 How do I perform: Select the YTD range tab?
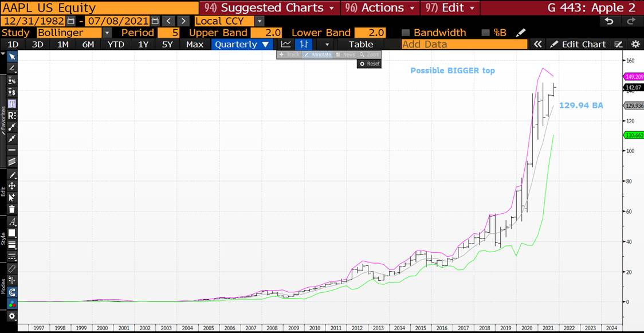point(116,44)
